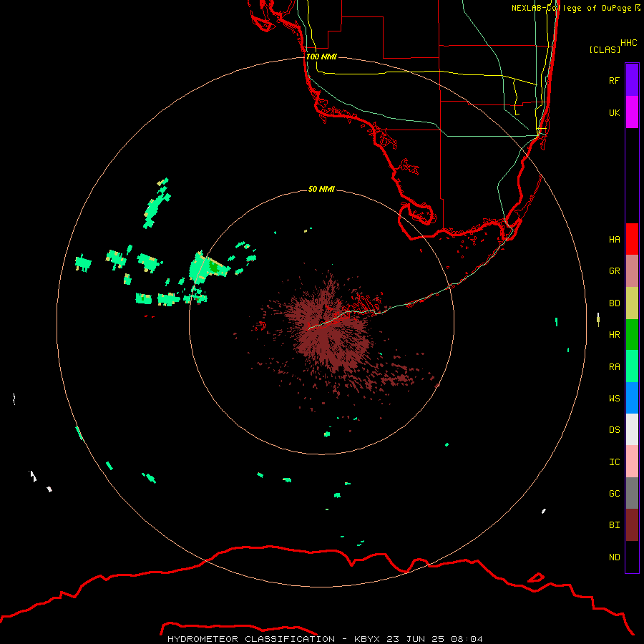Image resolution: width=644 pixels, height=644 pixels.
Task: Click the 100 NMI range ring label
Action: [x=321, y=57]
